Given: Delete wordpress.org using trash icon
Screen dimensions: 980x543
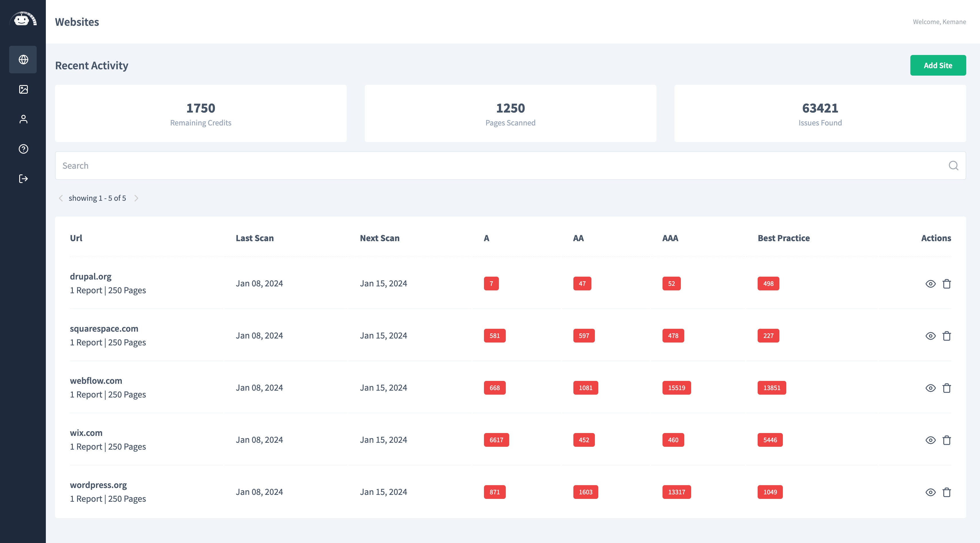Looking at the screenshot, I should point(946,492).
